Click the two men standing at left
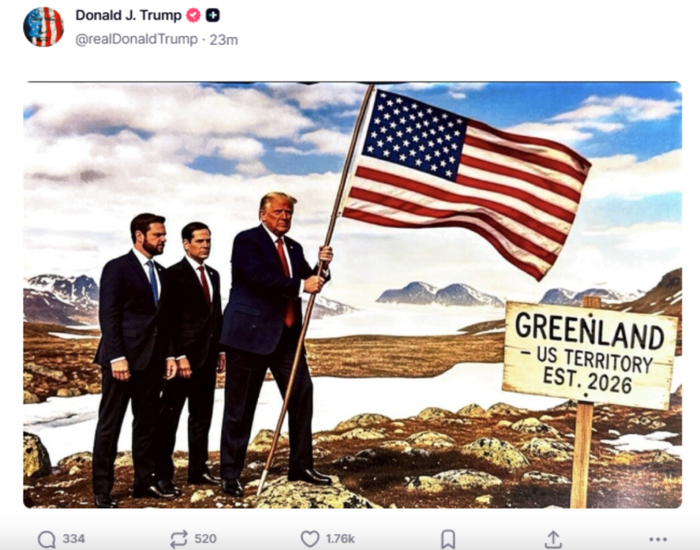Screen dimensions: 700x550 pyautogui.click(x=158, y=357)
